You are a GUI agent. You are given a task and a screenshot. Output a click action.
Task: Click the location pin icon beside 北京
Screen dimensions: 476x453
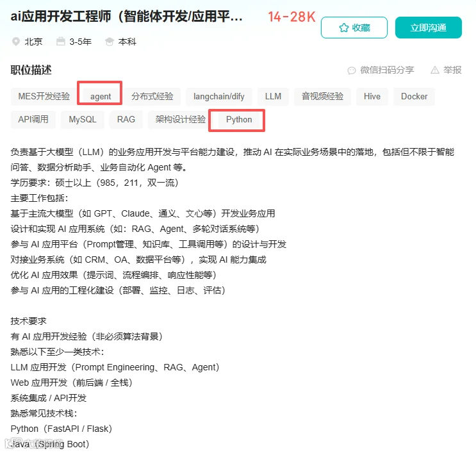[16, 42]
